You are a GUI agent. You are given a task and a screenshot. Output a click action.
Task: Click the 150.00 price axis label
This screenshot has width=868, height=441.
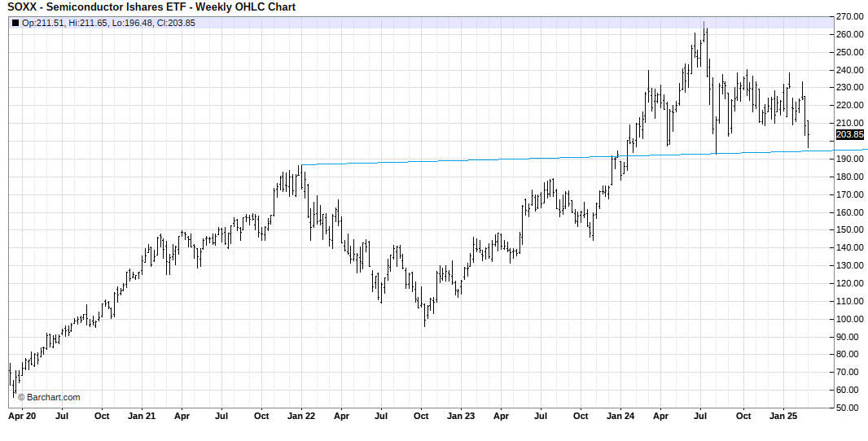coord(851,229)
